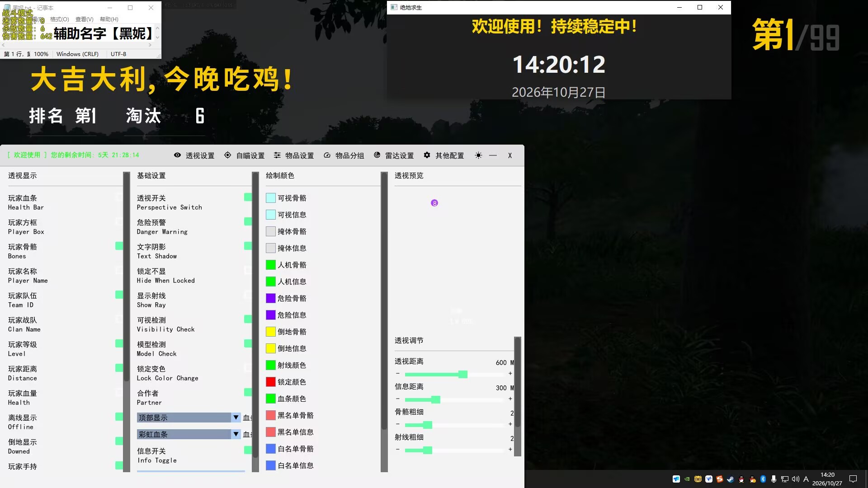This screenshot has width=868, height=488.
Task: Open the Steam tray icon
Action: (x=731, y=479)
